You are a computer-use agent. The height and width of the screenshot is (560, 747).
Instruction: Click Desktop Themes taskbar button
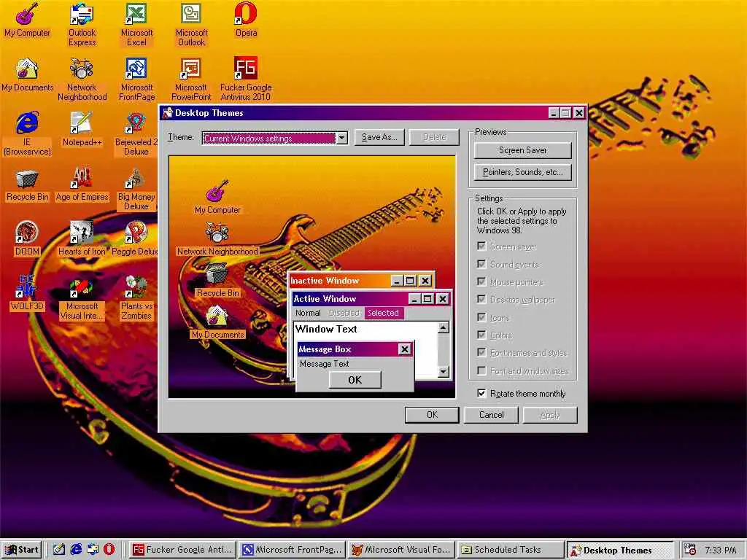(x=619, y=550)
